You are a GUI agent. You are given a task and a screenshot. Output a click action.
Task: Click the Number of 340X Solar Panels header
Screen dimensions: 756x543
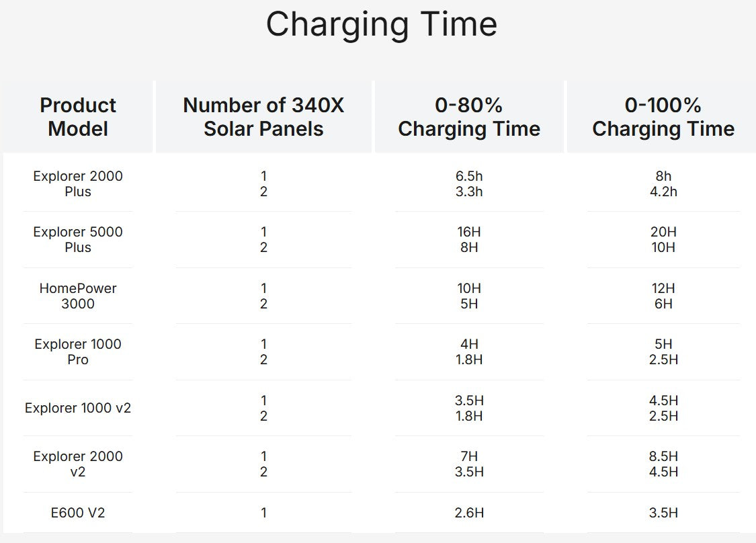(263, 117)
